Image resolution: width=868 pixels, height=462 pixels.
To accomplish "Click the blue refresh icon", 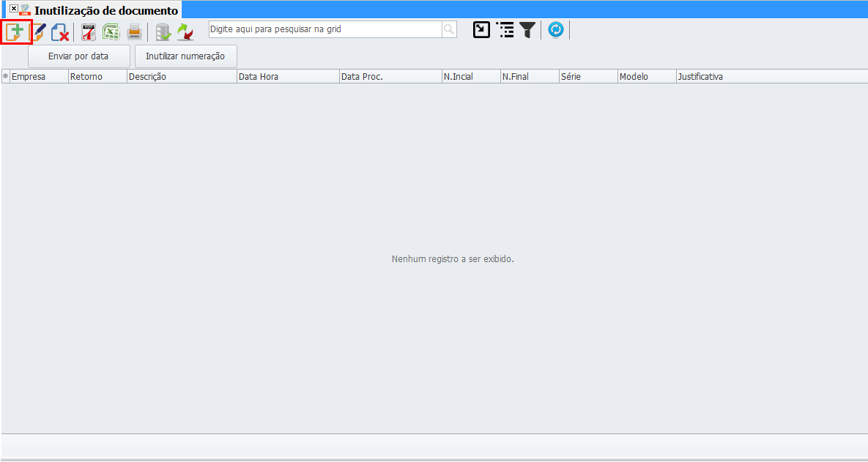I will (556, 30).
